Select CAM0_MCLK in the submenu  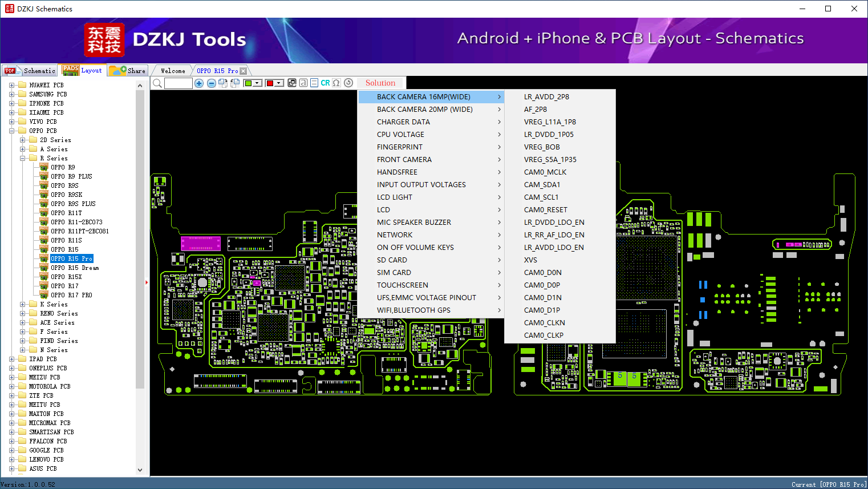tap(560, 172)
